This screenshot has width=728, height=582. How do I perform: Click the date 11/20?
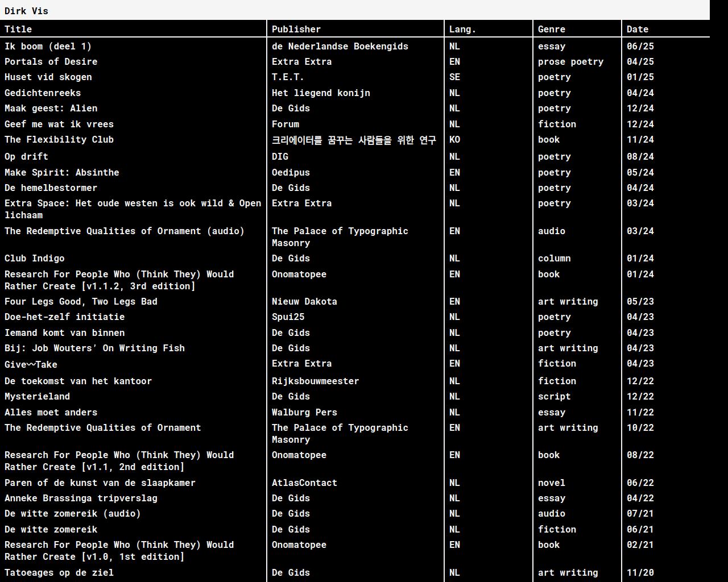click(640, 572)
